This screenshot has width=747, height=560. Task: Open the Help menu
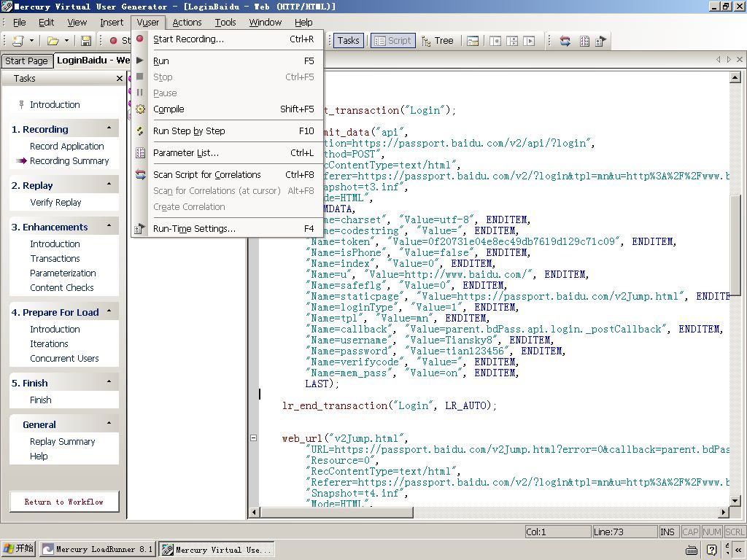(x=303, y=23)
